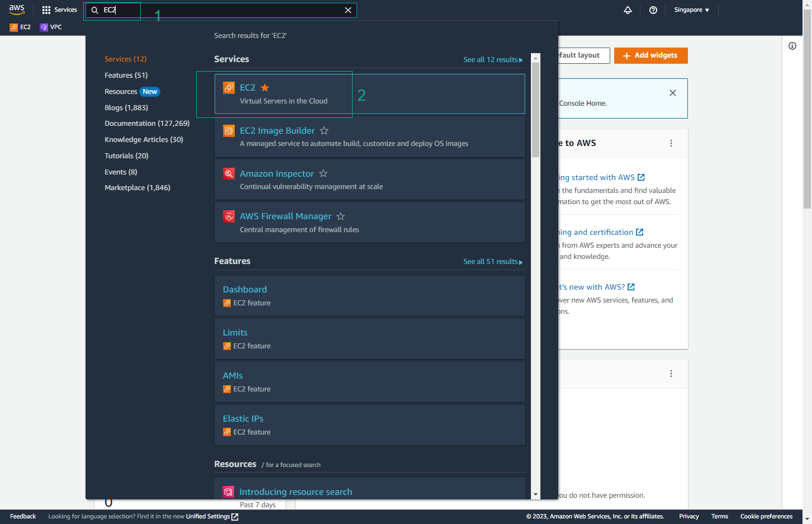Open Cookie preferences in footer
The image size is (812, 524).
[x=766, y=517]
